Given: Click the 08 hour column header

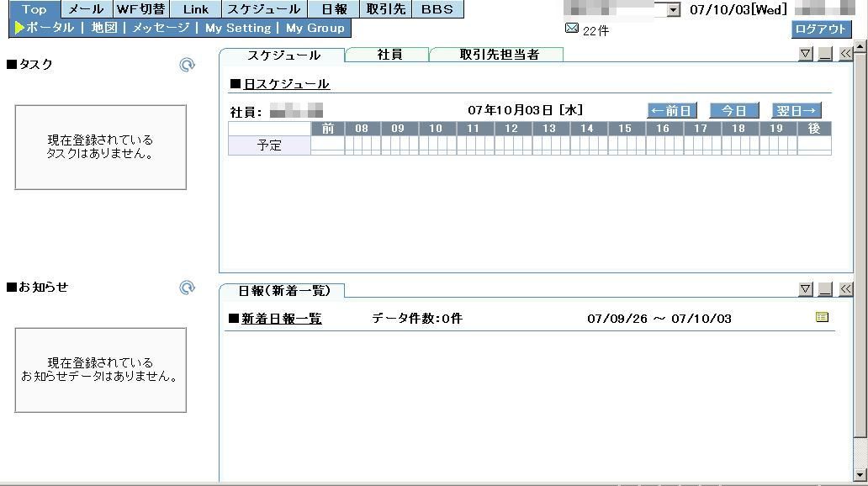Looking at the screenshot, I should (x=362, y=129).
